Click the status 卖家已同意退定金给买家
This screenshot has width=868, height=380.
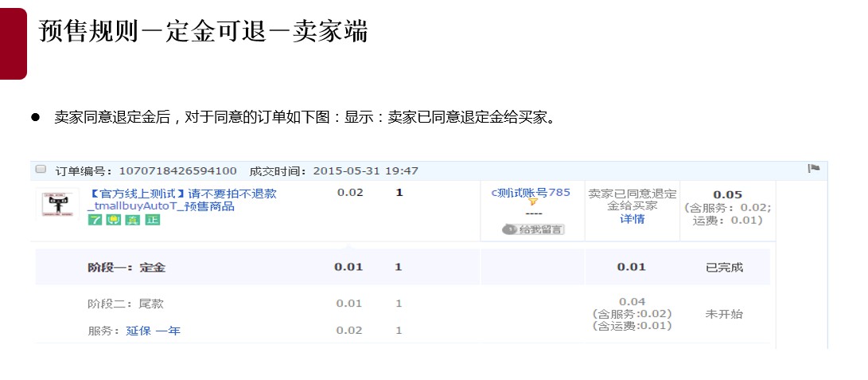tap(633, 200)
